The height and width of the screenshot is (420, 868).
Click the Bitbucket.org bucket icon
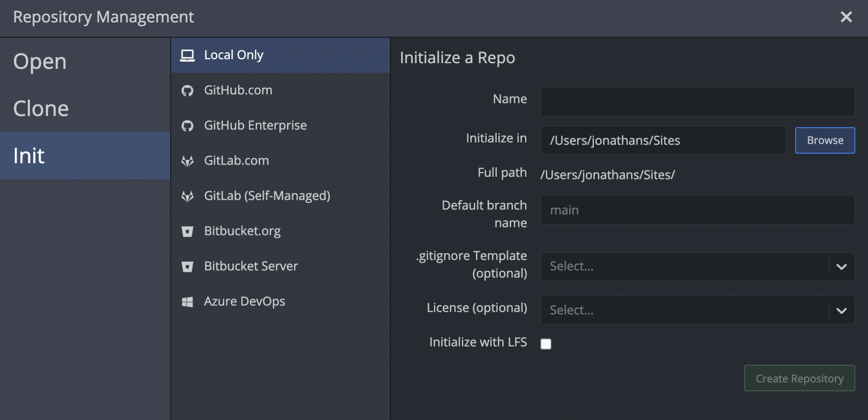click(187, 232)
